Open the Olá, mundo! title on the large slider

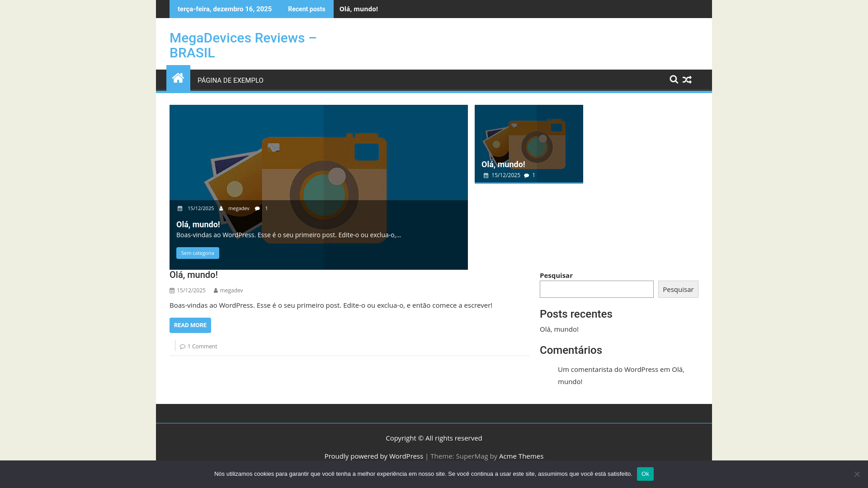(x=198, y=225)
